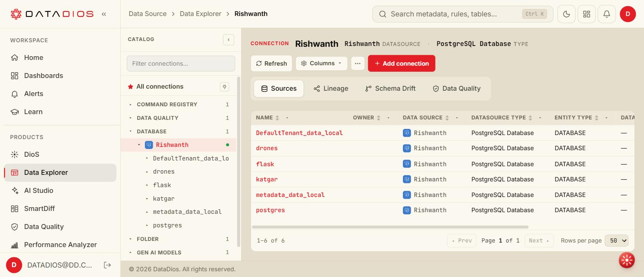
Task: Open the apps grid icon
Action: tap(586, 14)
